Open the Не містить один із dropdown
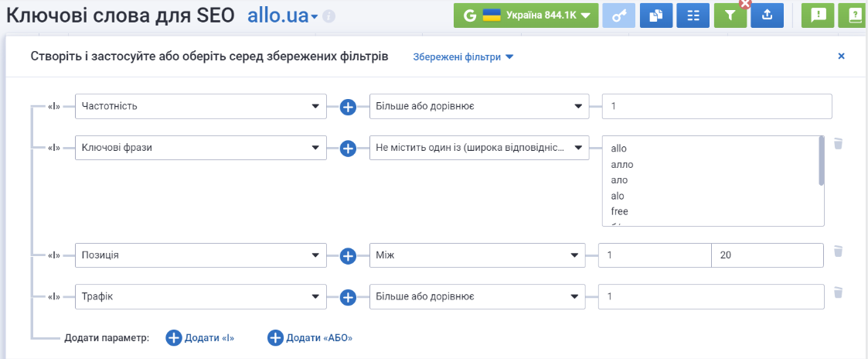The height and width of the screenshot is (359, 868). [x=479, y=148]
